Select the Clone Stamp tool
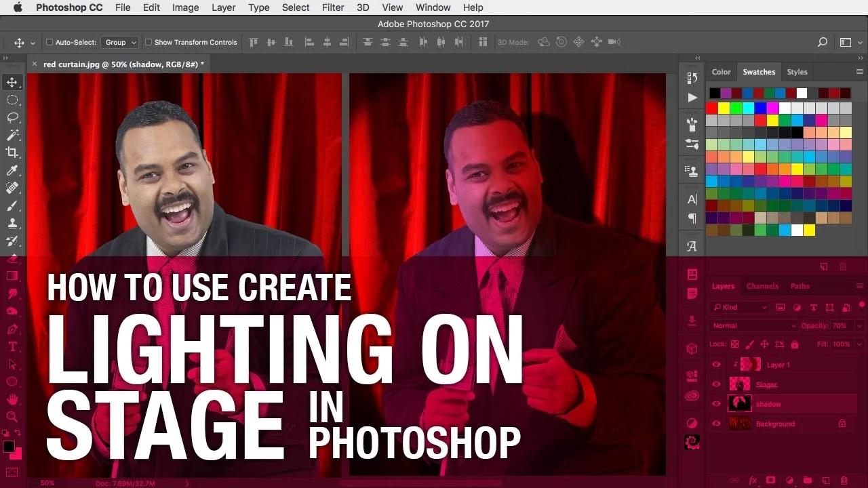This screenshot has width=868, height=488. 12,223
